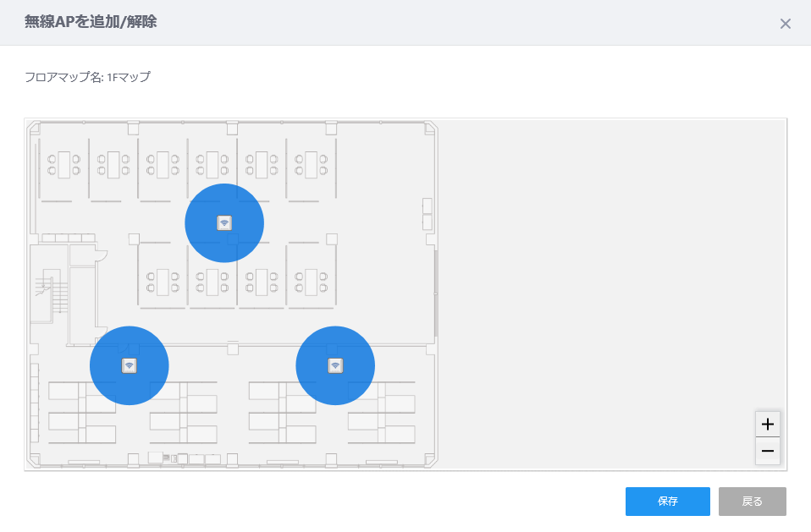This screenshot has height=532, width=811.
Task: Zoom out the floor map with minus
Action: point(768,451)
